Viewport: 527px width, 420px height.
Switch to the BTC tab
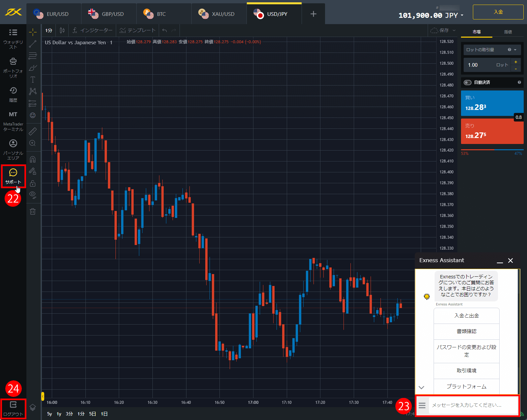tap(164, 14)
